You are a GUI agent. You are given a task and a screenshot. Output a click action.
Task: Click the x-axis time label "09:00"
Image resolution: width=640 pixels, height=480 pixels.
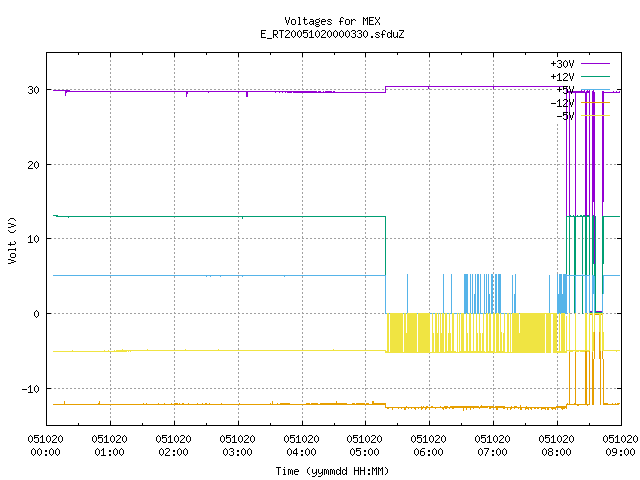[x=620, y=452]
